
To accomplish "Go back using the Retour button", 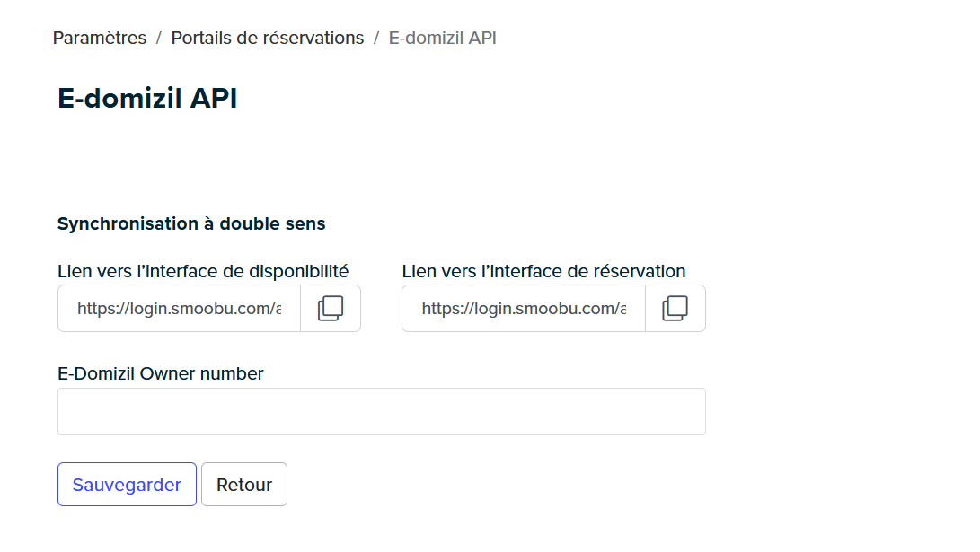I will [x=244, y=485].
